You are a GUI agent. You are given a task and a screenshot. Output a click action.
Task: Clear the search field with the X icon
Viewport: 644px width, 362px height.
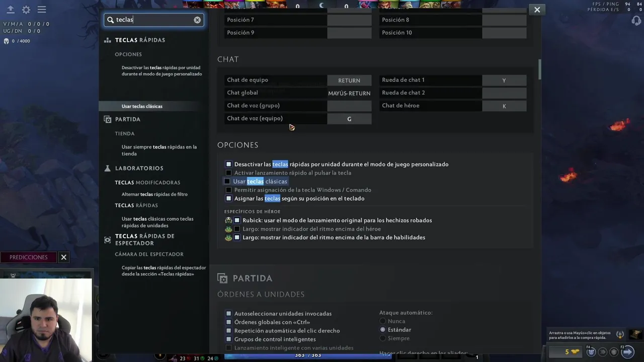pyautogui.click(x=197, y=20)
